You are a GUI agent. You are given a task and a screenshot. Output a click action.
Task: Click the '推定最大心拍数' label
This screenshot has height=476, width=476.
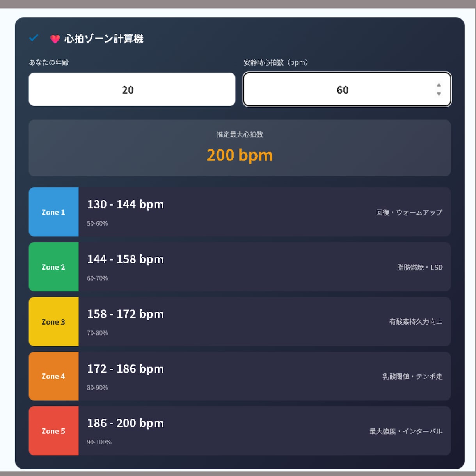pos(240,134)
